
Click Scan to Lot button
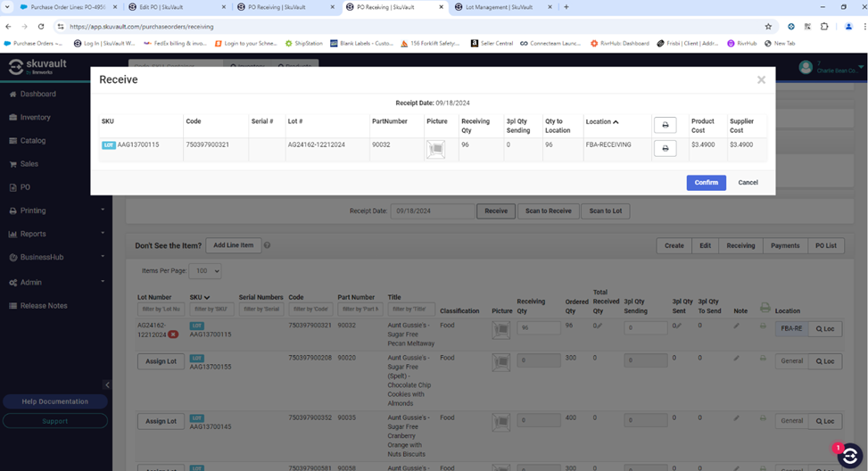[605, 211]
